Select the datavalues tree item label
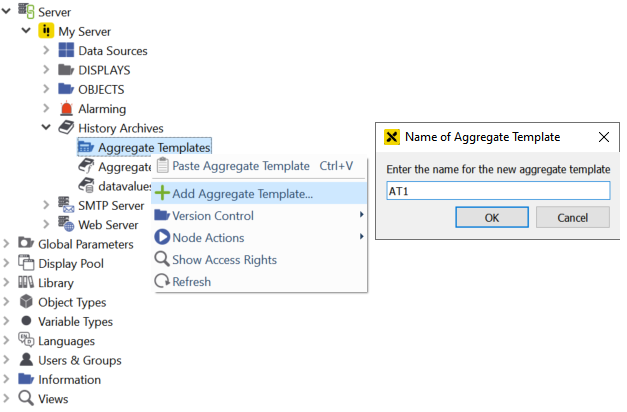The image size is (627, 412). (124, 186)
